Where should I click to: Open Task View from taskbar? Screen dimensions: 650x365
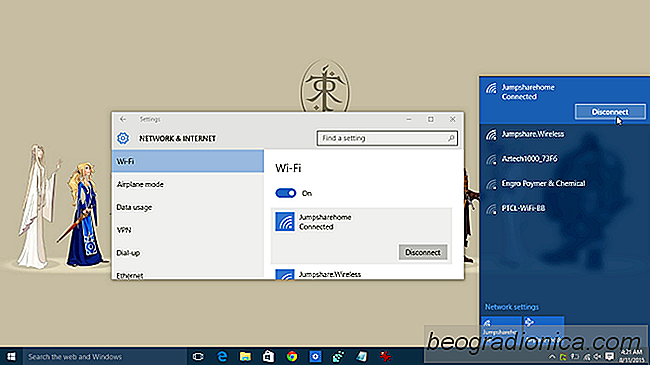[x=198, y=356]
